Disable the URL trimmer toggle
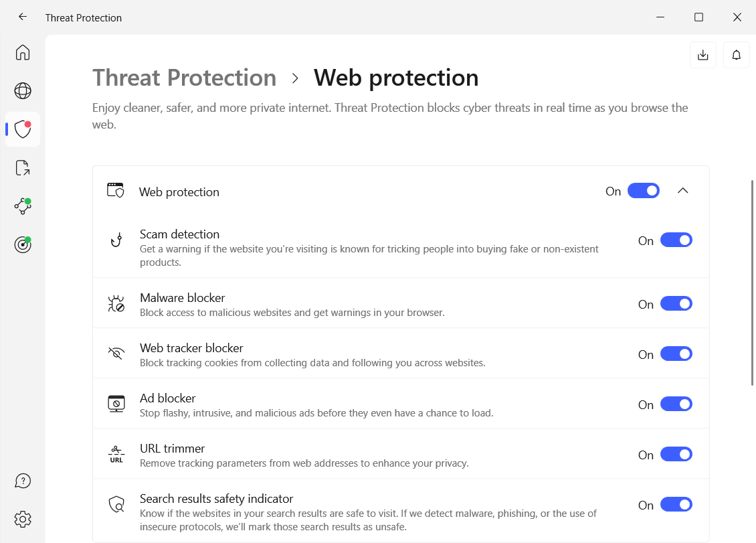This screenshot has height=543, width=756. [x=676, y=455]
